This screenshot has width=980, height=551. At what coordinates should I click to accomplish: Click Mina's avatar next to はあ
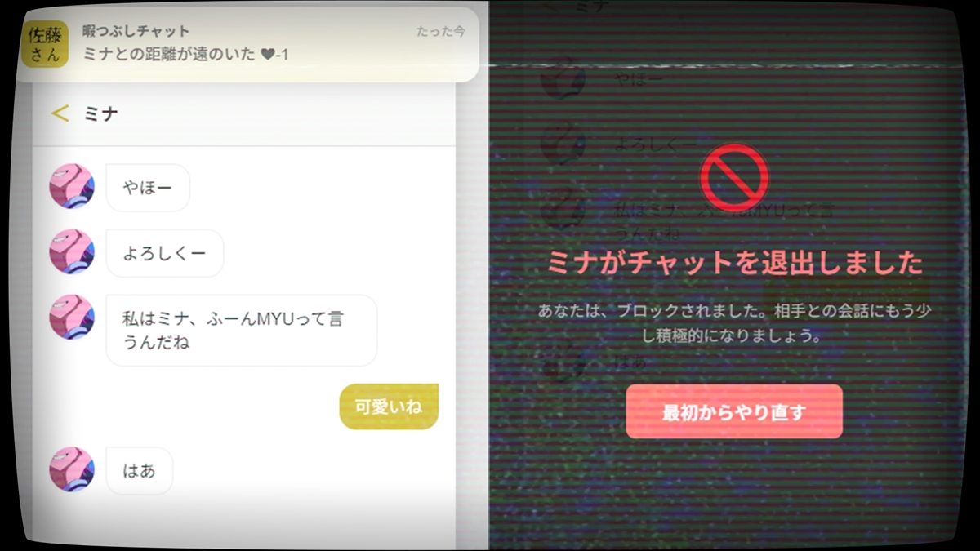(x=72, y=469)
